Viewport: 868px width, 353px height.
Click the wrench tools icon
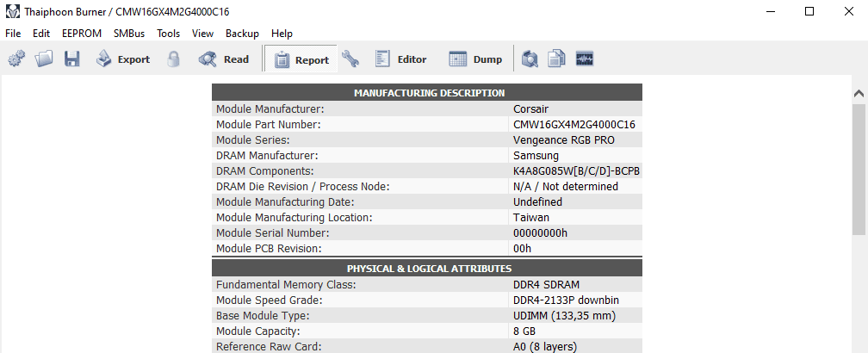click(350, 59)
